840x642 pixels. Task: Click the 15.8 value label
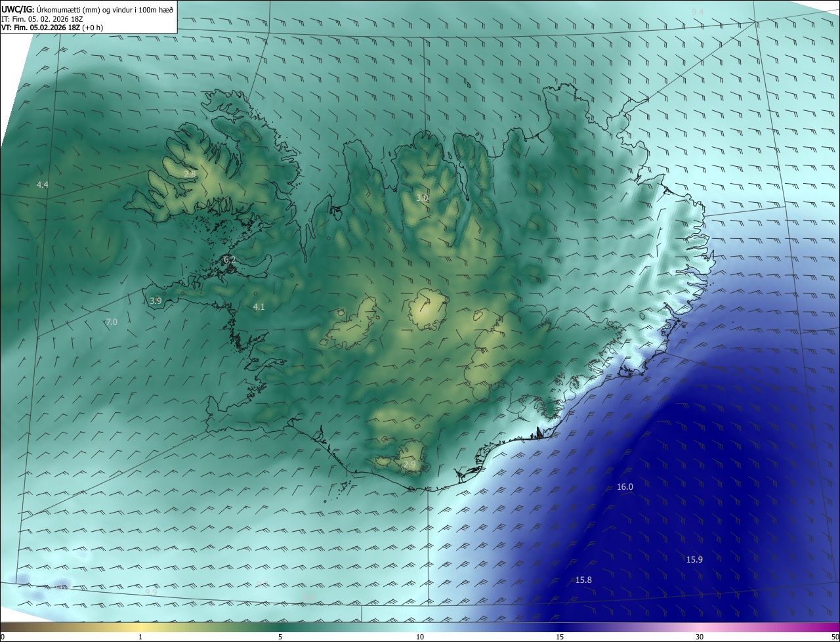583,580
